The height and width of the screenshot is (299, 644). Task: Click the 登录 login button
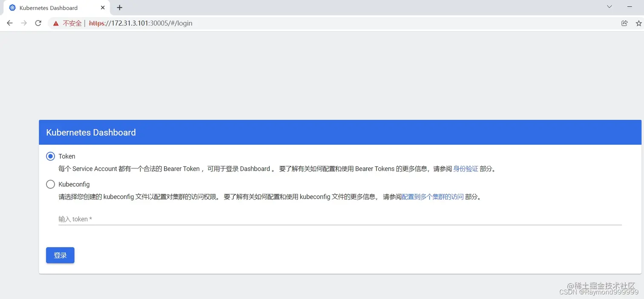(x=60, y=255)
